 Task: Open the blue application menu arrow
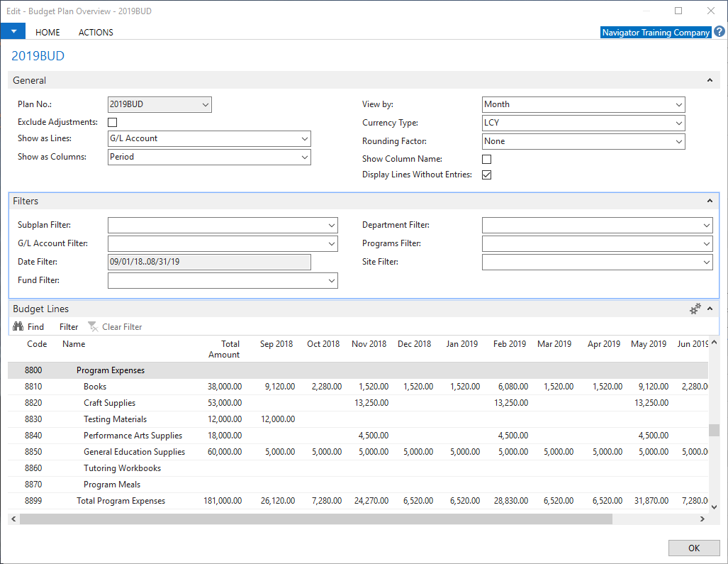[x=13, y=31]
